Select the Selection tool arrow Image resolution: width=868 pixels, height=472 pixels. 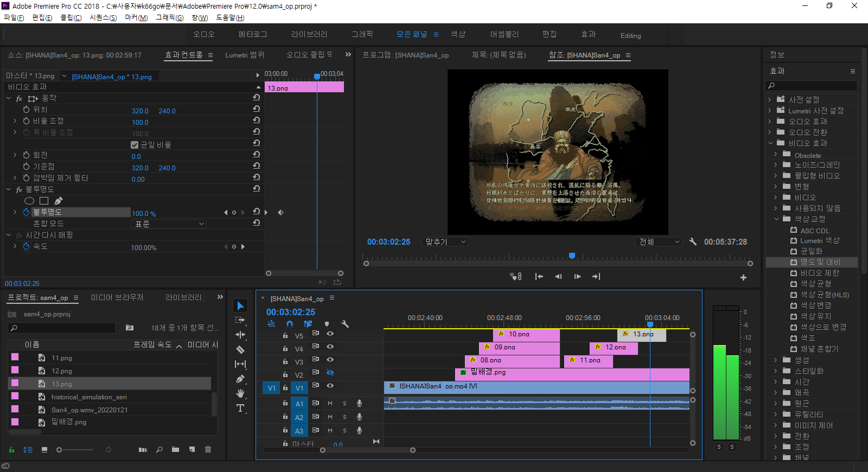[240, 305]
